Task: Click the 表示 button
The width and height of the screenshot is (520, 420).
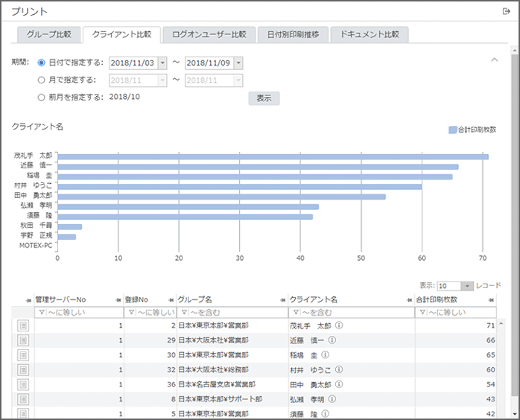Action: click(x=264, y=98)
